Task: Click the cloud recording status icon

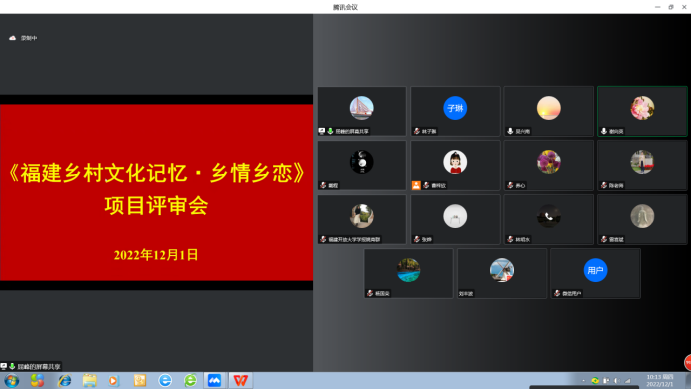Action: point(12,38)
